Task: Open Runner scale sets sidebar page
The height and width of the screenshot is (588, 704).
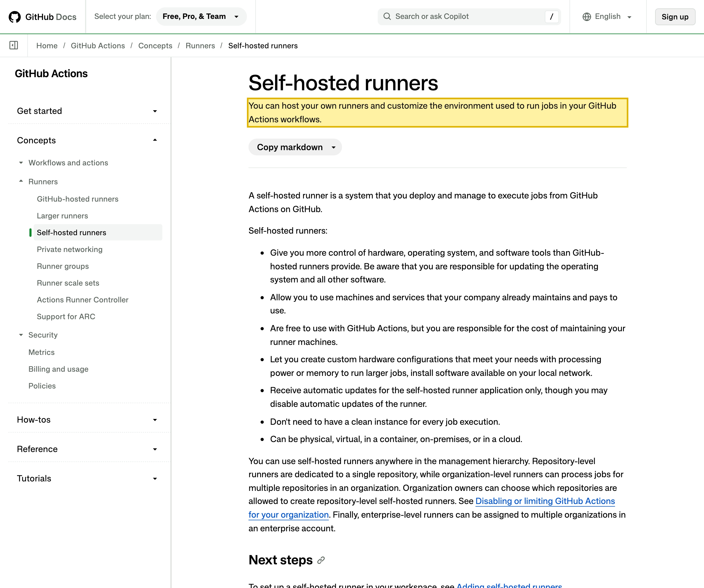Action: pos(68,283)
